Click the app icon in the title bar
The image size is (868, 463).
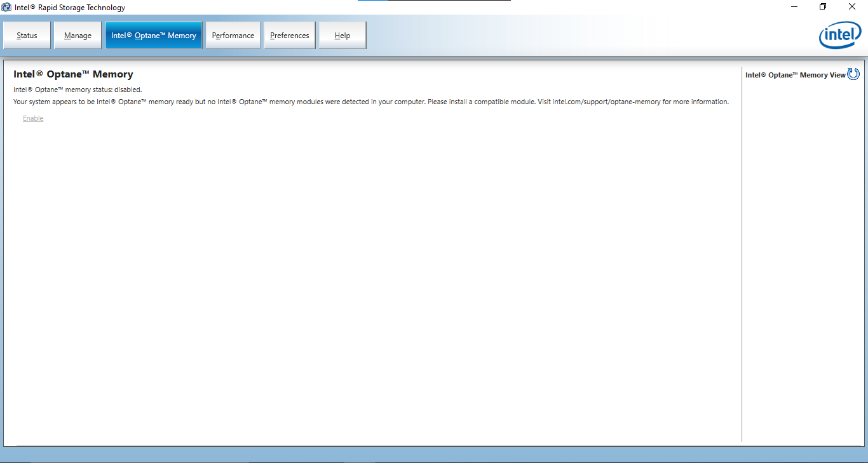[x=7, y=8]
